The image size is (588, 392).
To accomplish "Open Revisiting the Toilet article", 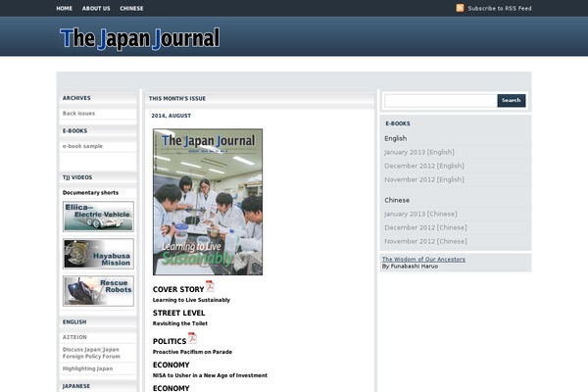I will (x=180, y=323).
